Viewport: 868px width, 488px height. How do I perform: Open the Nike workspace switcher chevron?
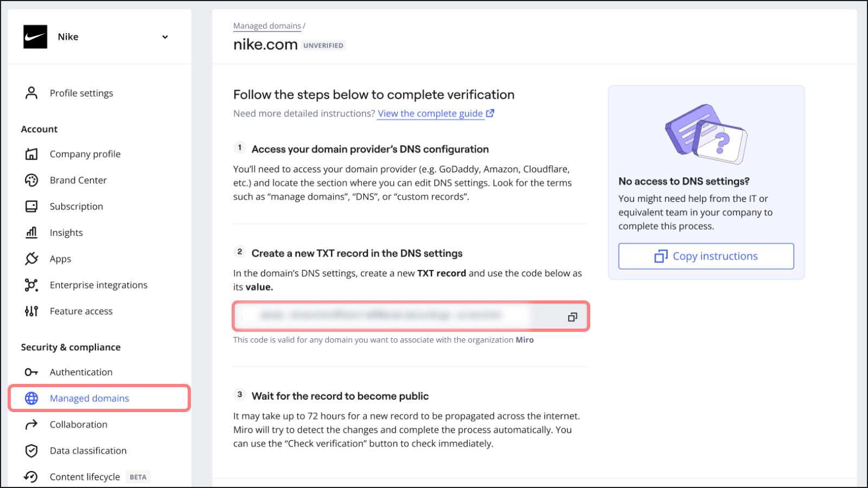[164, 37]
